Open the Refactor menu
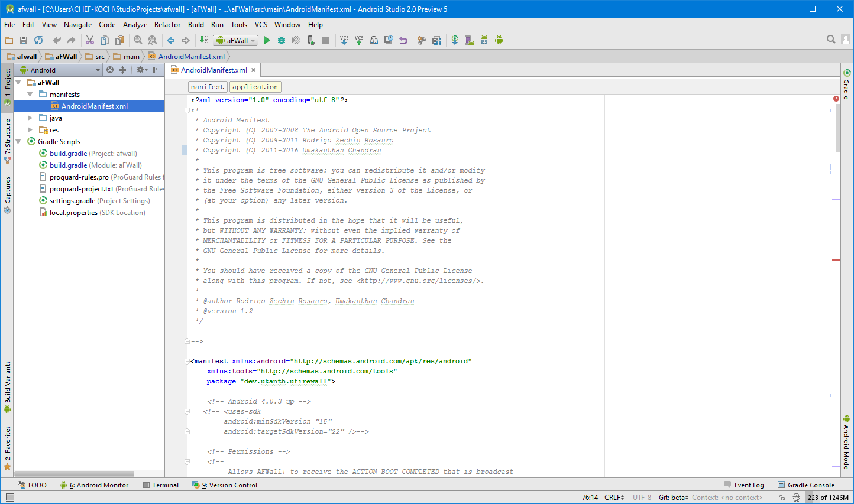Screen dimensions: 854x504 167,25
